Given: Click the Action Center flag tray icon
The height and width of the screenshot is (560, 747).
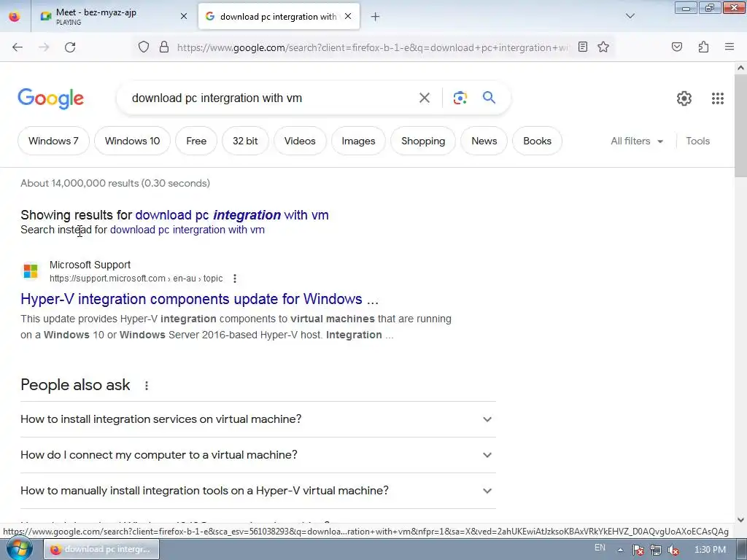Looking at the screenshot, I should point(638,550).
